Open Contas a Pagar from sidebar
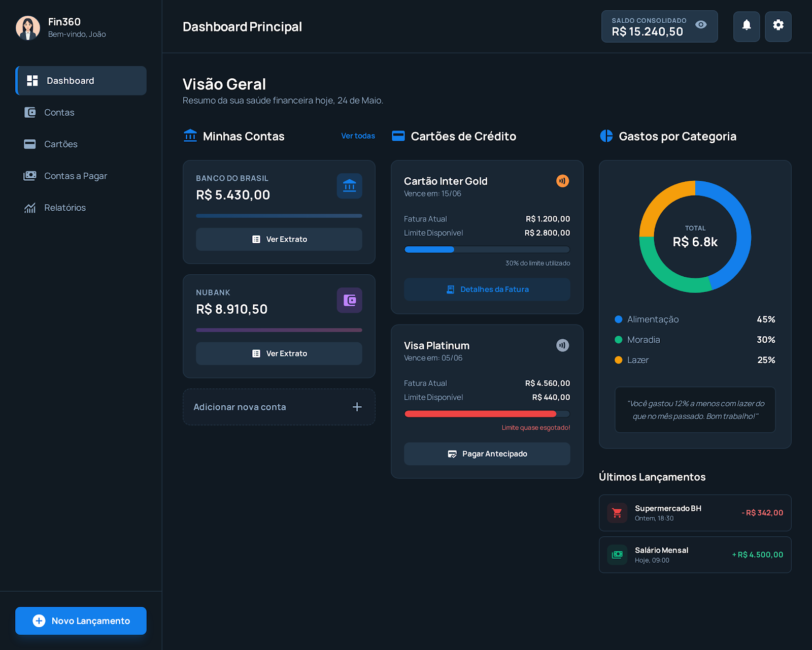Viewport: 812px width, 650px height. pyautogui.click(x=75, y=176)
